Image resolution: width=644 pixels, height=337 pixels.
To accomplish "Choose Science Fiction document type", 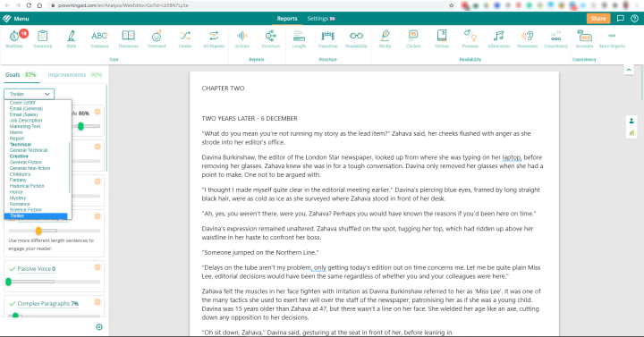I will click(25, 210).
